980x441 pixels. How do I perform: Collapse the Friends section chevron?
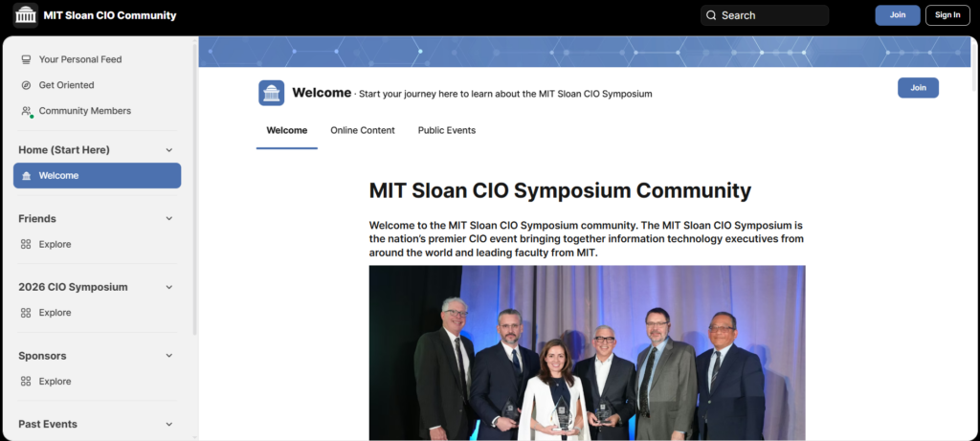pyautogui.click(x=168, y=219)
